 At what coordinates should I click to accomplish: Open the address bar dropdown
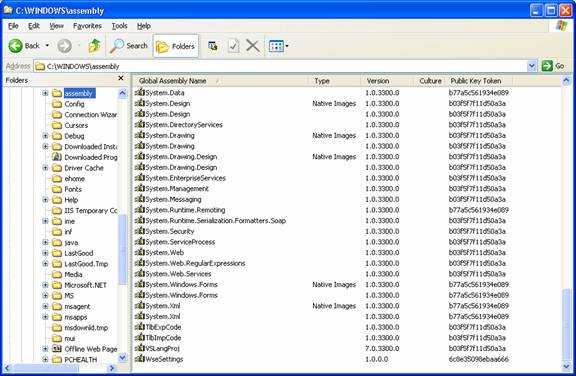pos(532,66)
